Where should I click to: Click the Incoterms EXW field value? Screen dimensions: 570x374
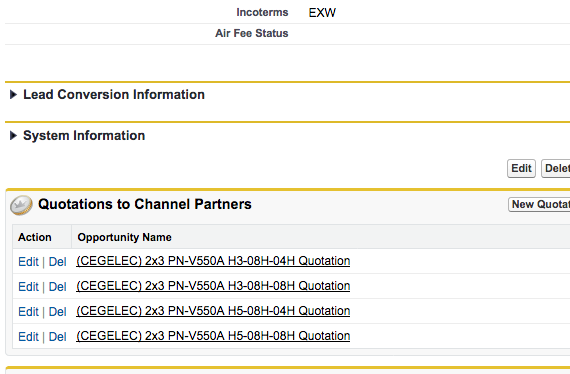tap(322, 13)
